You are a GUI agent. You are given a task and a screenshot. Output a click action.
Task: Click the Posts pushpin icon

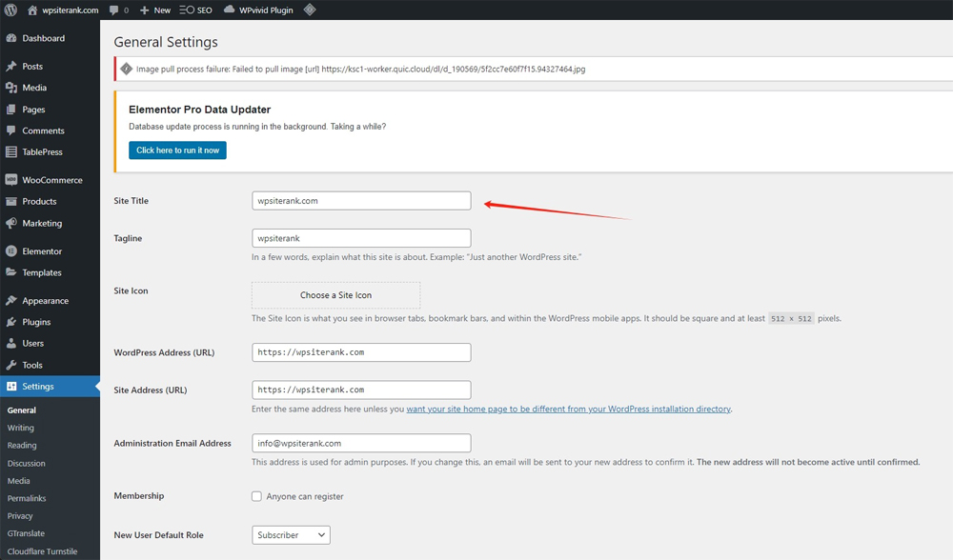(x=10, y=67)
